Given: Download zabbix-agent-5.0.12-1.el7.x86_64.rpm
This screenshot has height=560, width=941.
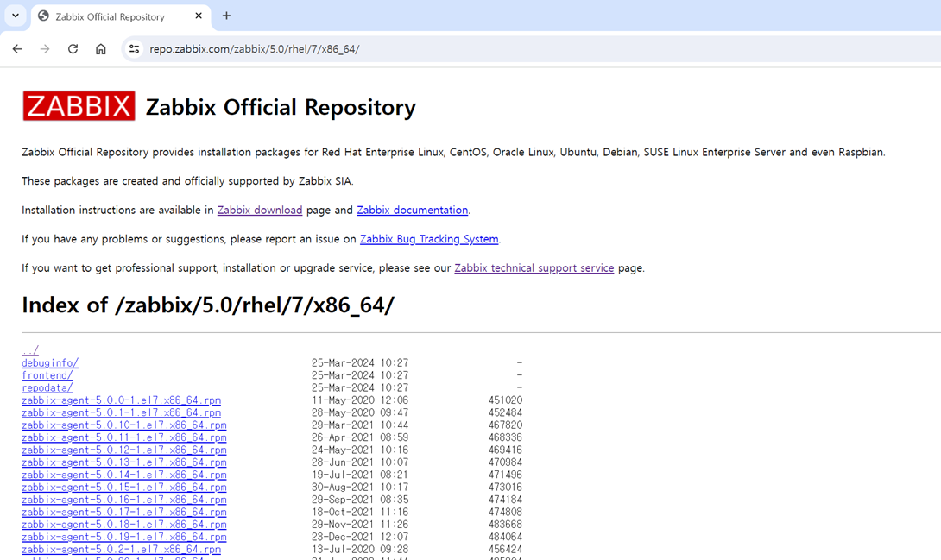Looking at the screenshot, I should [x=124, y=450].
